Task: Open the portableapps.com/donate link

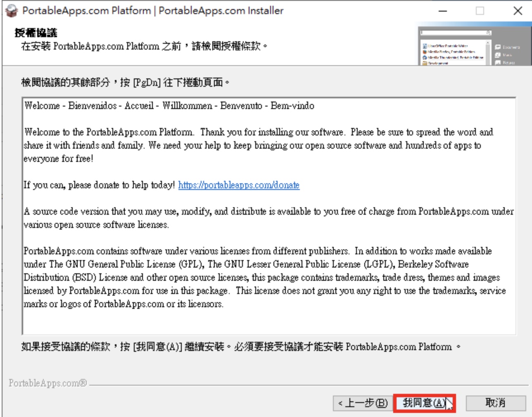Action: [x=239, y=185]
